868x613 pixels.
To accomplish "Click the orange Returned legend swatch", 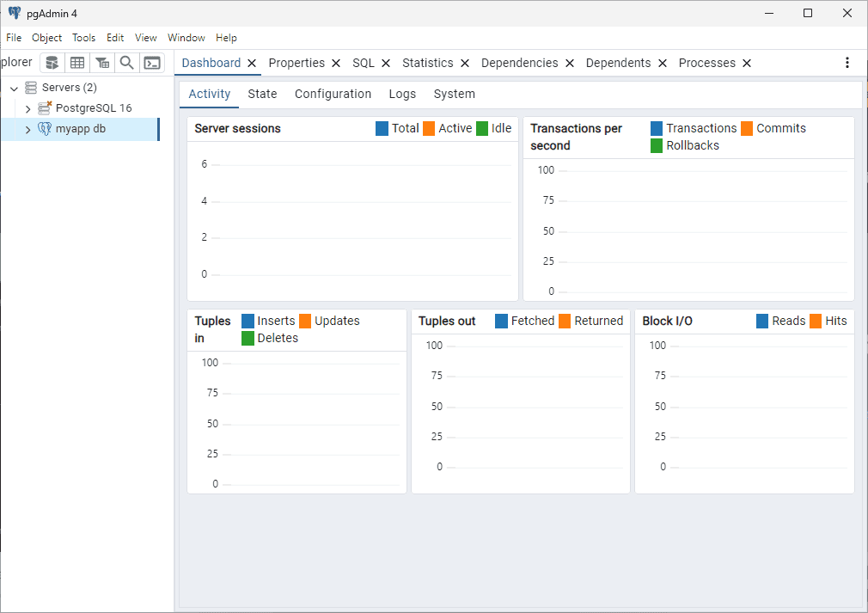I will pyautogui.click(x=565, y=322).
